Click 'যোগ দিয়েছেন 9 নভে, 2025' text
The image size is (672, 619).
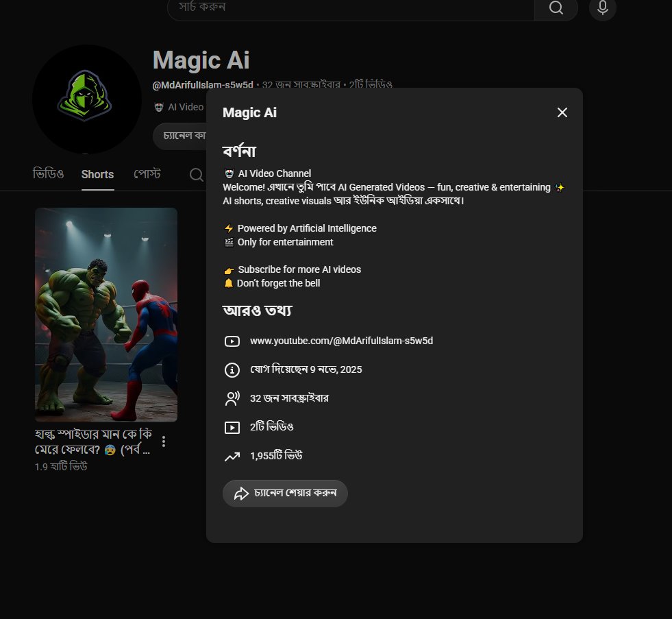tap(306, 369)
